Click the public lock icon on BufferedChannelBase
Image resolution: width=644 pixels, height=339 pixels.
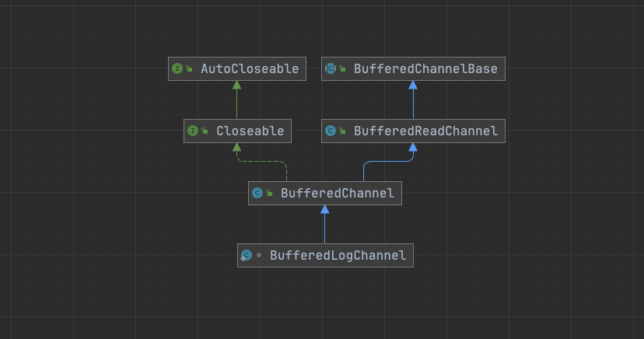point(342,68)
